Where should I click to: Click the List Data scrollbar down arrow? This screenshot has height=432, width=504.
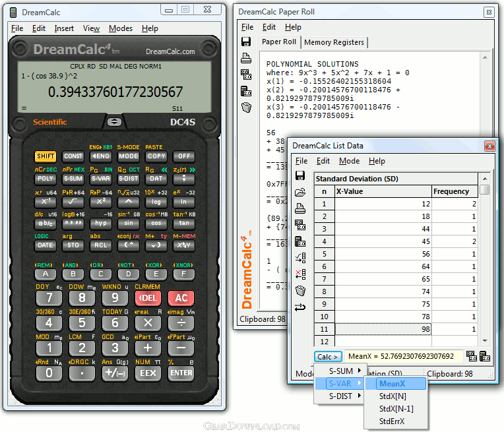(x=485, y=341)
